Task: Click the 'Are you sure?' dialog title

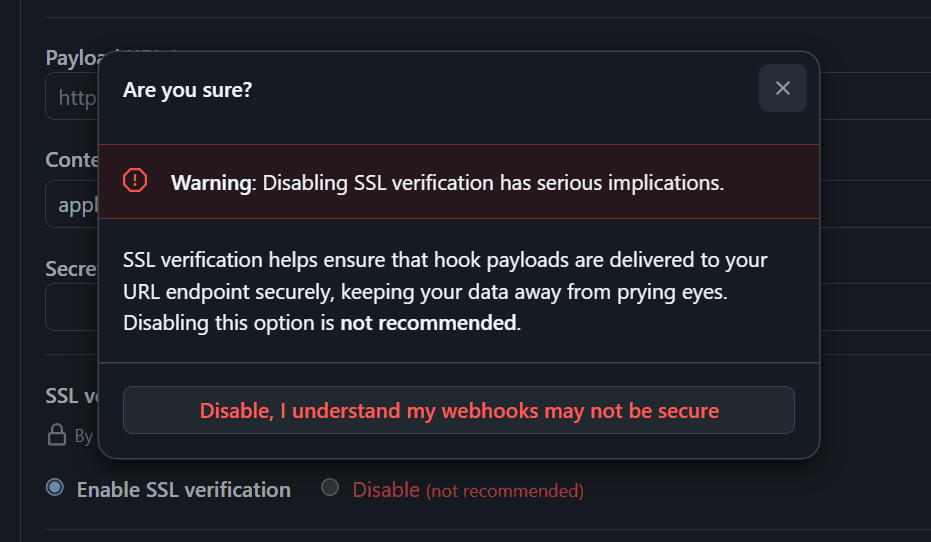Action: point(188,90)
